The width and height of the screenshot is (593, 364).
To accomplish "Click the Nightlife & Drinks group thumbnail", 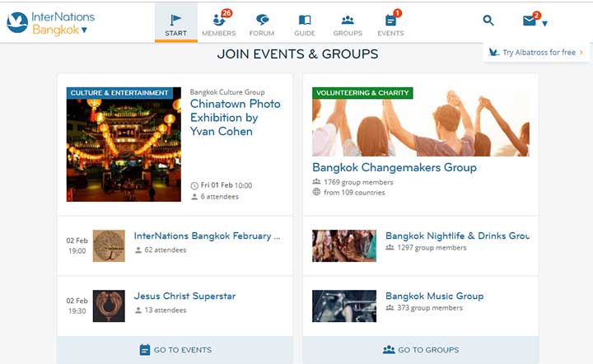I will 344,245.
